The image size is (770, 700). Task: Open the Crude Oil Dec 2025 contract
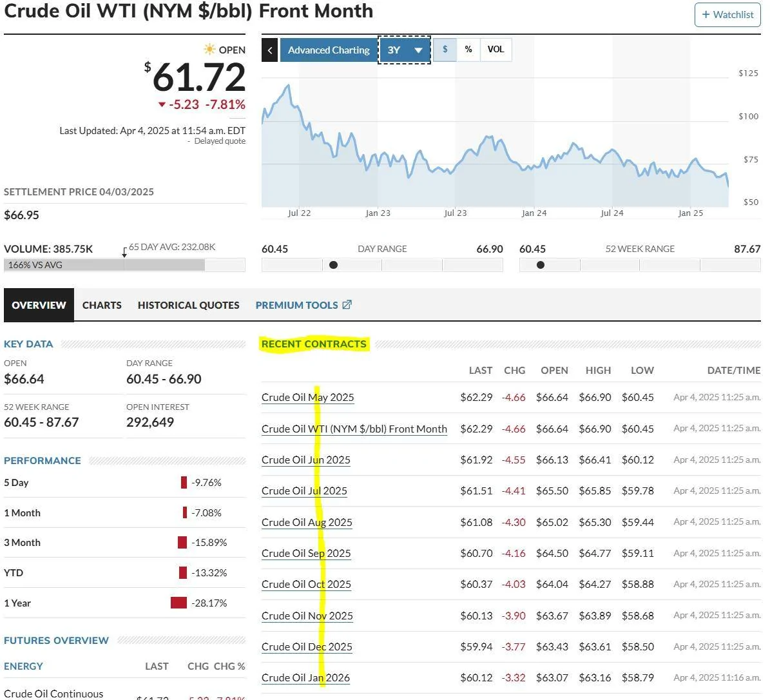(307, 647)
